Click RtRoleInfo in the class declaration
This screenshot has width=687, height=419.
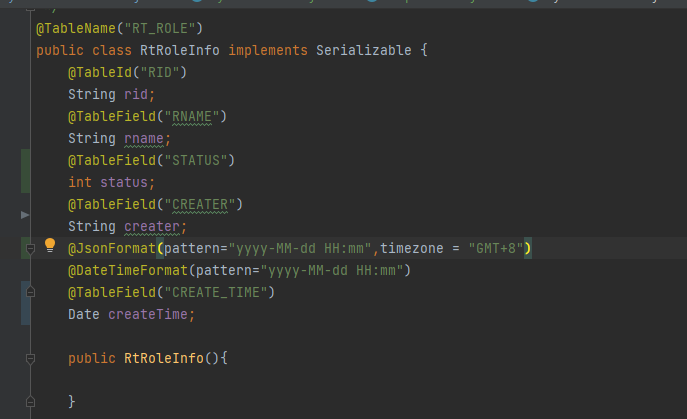coord(180,50)
